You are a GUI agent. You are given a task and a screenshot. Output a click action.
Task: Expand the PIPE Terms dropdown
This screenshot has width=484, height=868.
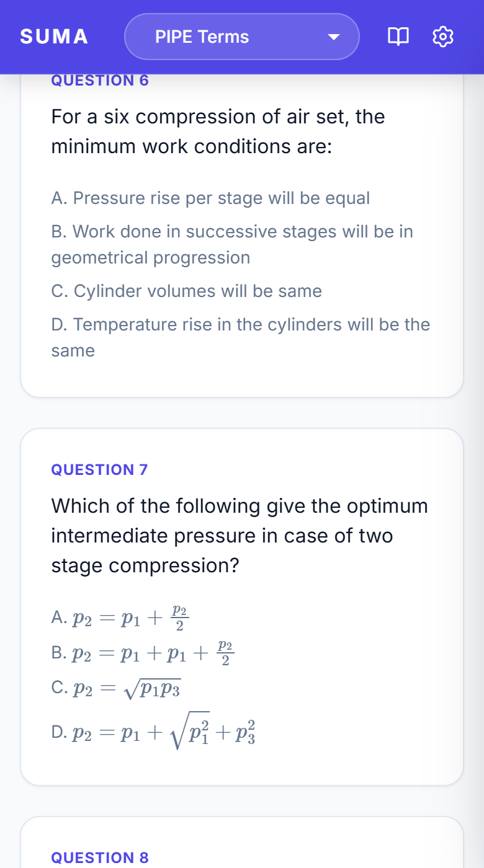(x=242, y=37)
